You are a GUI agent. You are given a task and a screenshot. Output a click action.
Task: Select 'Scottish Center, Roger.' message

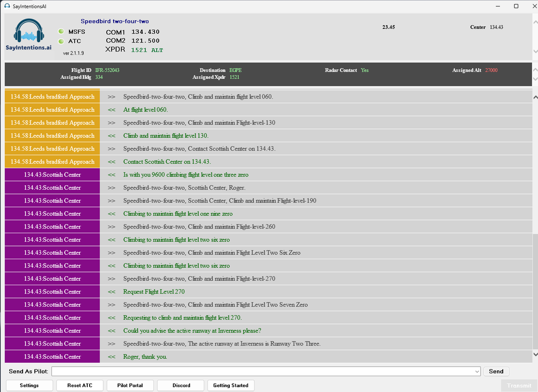pos(184,188)
